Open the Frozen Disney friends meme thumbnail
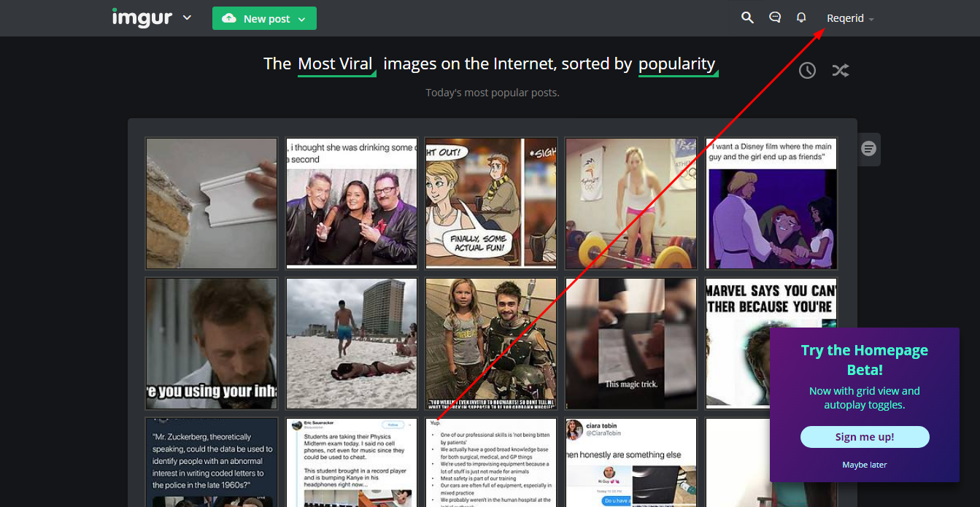The image size is (980, 507). [x=771, y=203]
